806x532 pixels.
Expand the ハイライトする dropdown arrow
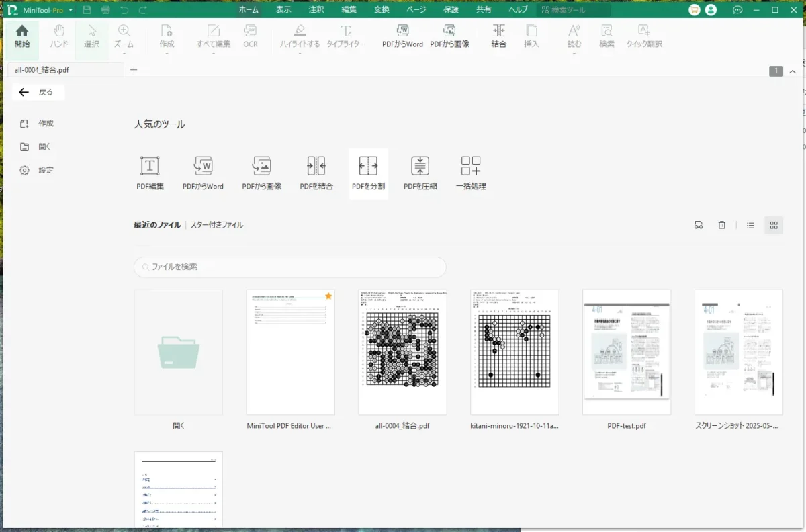point(300,53)
